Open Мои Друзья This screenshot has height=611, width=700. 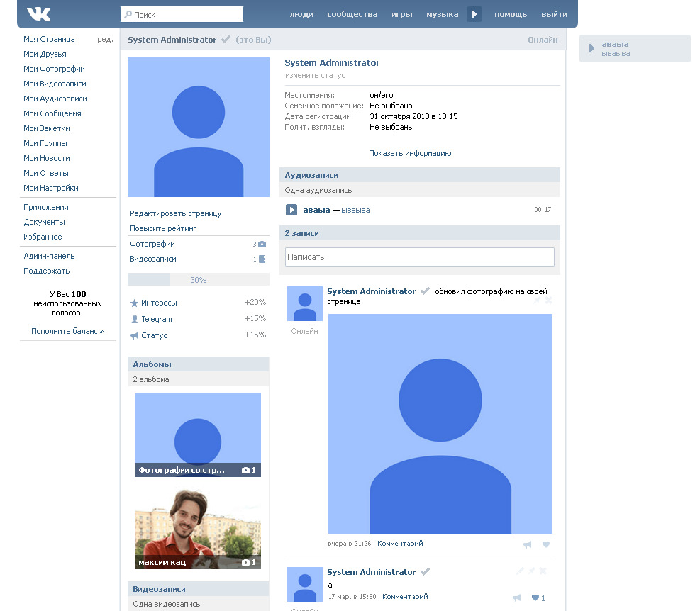tap(45, 54)
